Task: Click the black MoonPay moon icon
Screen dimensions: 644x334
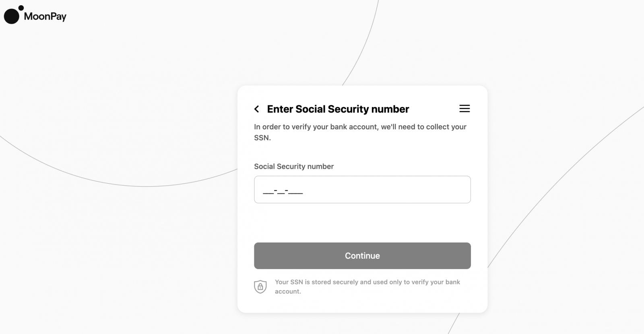Action: coord(11,16)
